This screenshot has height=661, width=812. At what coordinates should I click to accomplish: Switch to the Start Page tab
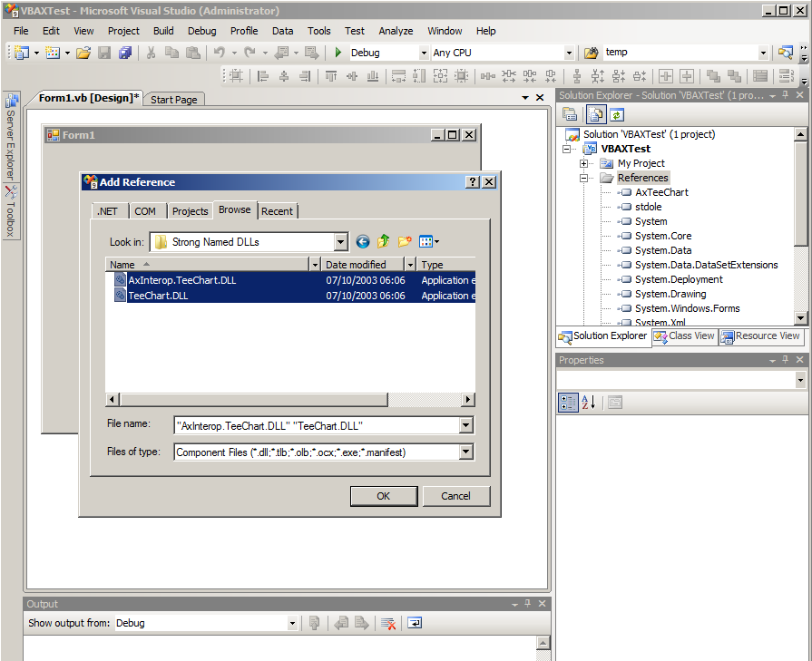click(x=174, y=100)
